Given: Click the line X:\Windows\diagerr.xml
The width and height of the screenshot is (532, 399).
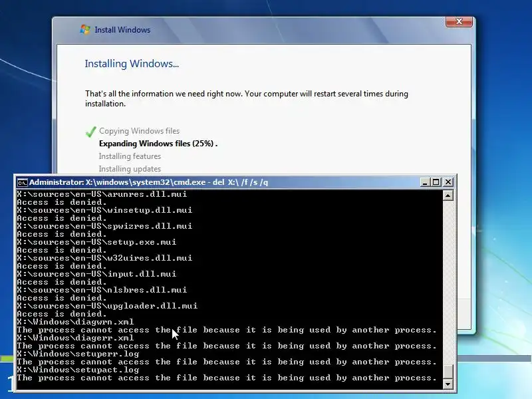Looking at the screenshot, I should coord(75,338).
